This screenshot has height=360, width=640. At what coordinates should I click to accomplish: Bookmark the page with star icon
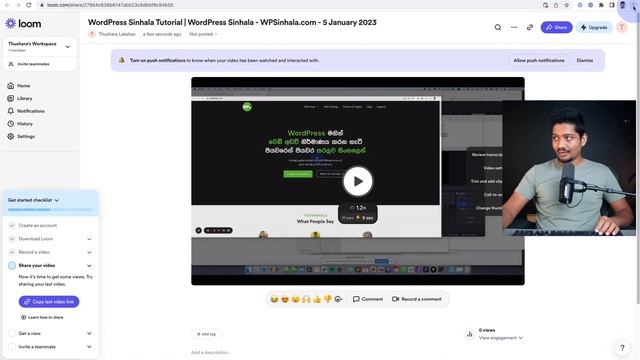[x=567, y=5]
